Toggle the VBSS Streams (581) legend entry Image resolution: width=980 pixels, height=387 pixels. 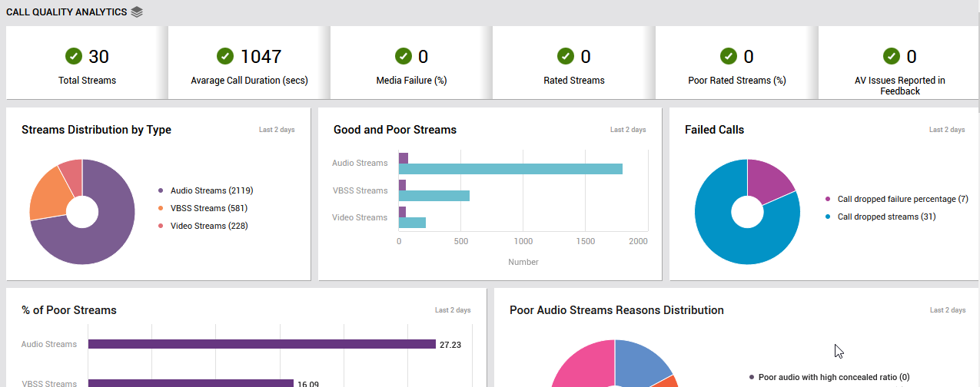(x=204, y=208)
